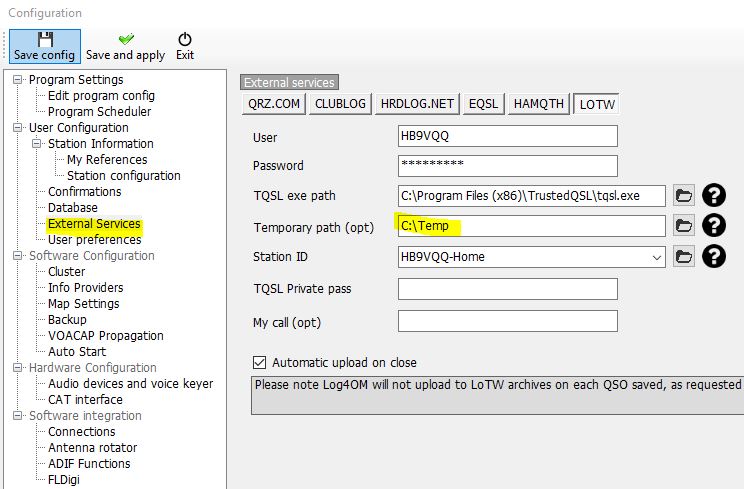Select ADIF Functions in tree
This screenshot has height=489, width=744.
89,463
